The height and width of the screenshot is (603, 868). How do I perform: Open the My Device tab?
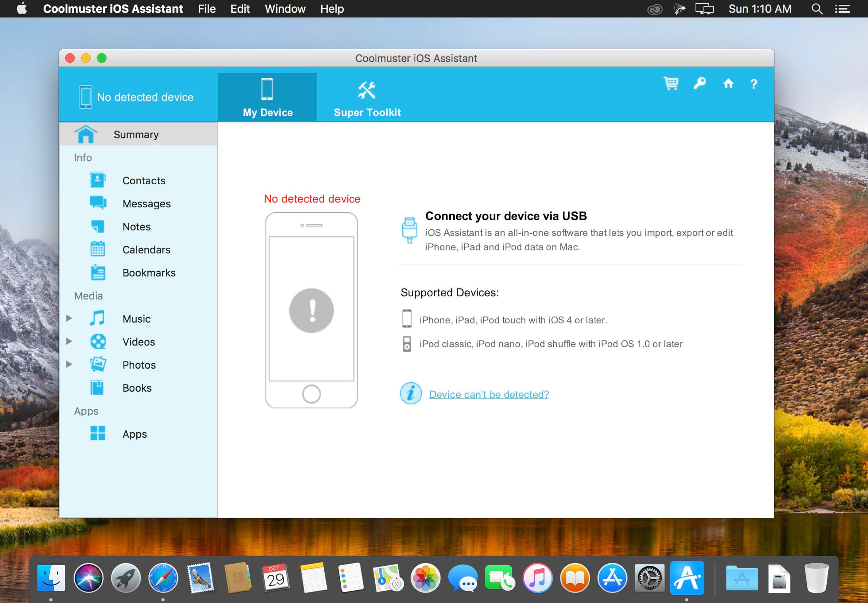click(x=267, y=97)
